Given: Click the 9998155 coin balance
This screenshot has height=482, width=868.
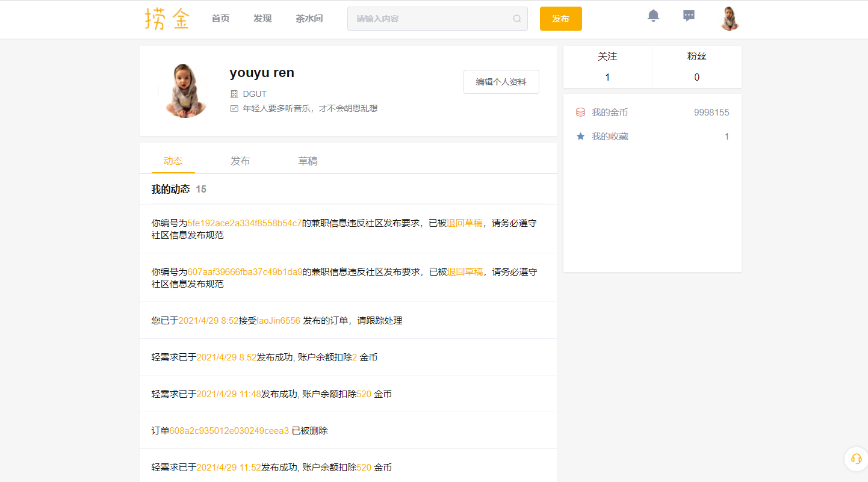Looking at the screenshot, I should point(711,113).
